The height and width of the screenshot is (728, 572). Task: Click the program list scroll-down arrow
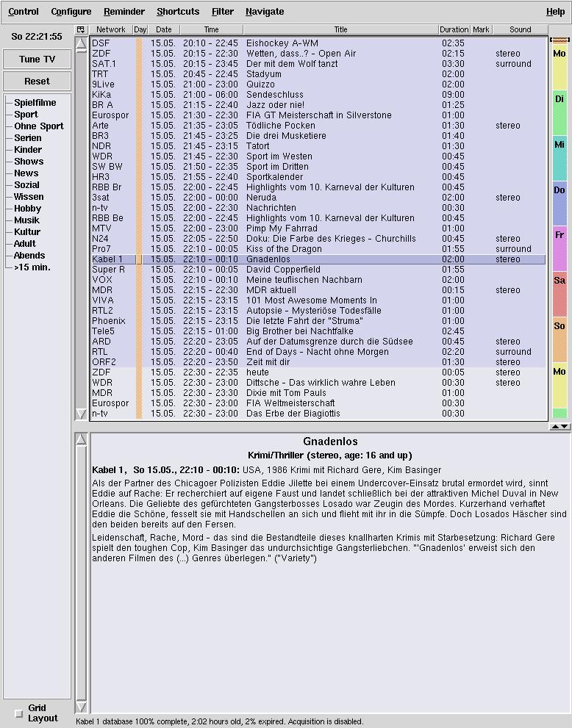click(x=81, y=414)
